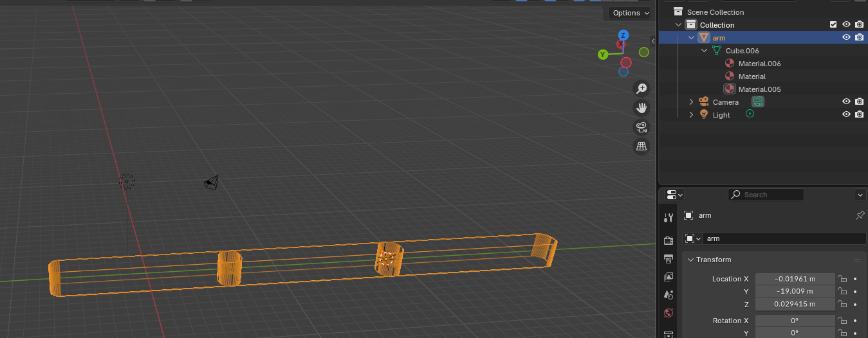Click the blue Z axis on navigation gizmo
Viewport: 868px width, 338px height.
[623, 35]
